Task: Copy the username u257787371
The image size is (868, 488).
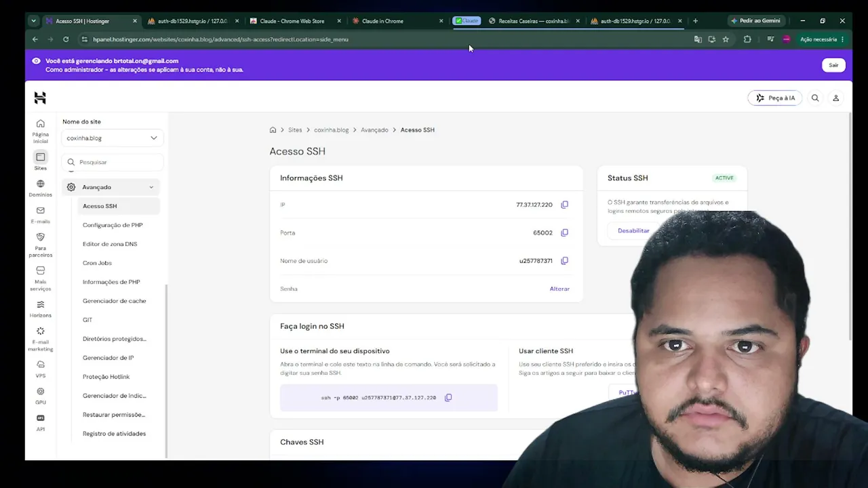Action: tap(564, 260)
